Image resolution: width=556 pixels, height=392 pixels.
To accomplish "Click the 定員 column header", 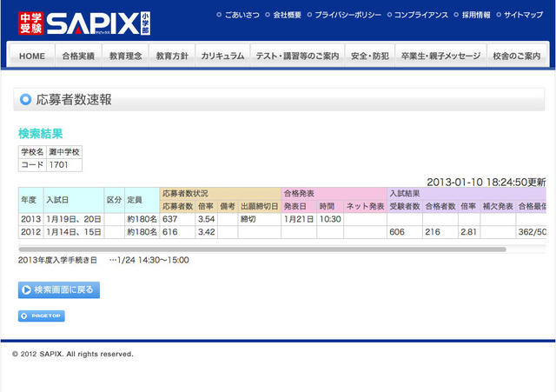I will click(142, 200).
